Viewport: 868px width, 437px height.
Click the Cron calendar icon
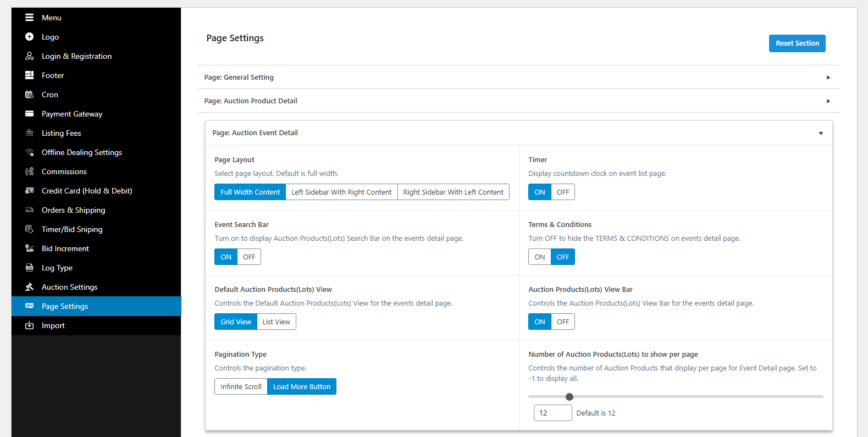(30, 95)
